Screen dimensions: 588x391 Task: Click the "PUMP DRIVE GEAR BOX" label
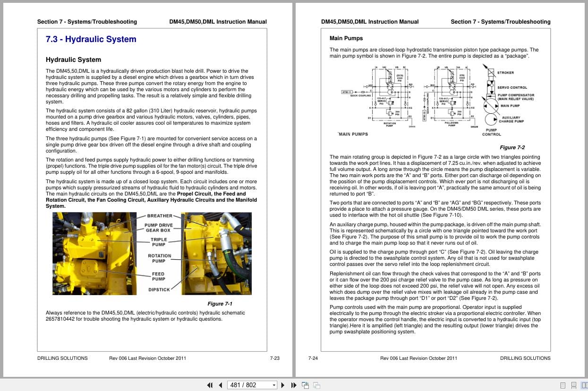point(158,228)
